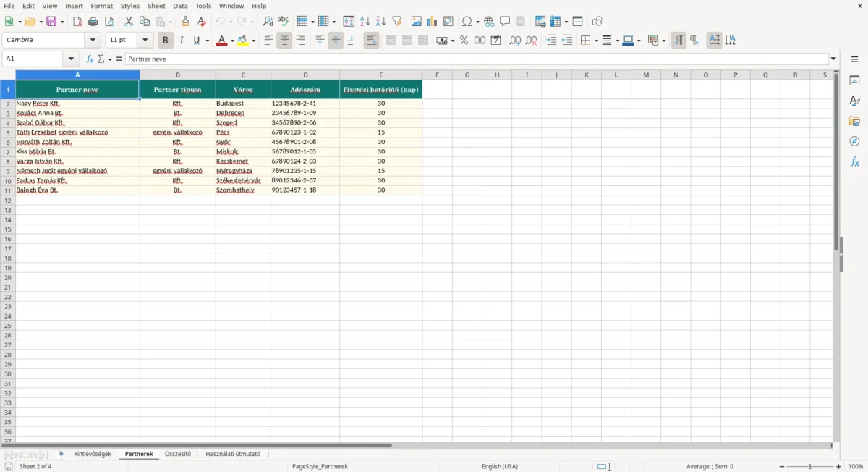Split window icon
The image size is (868, 472).
pyautogui.click(x=578, y=22)
